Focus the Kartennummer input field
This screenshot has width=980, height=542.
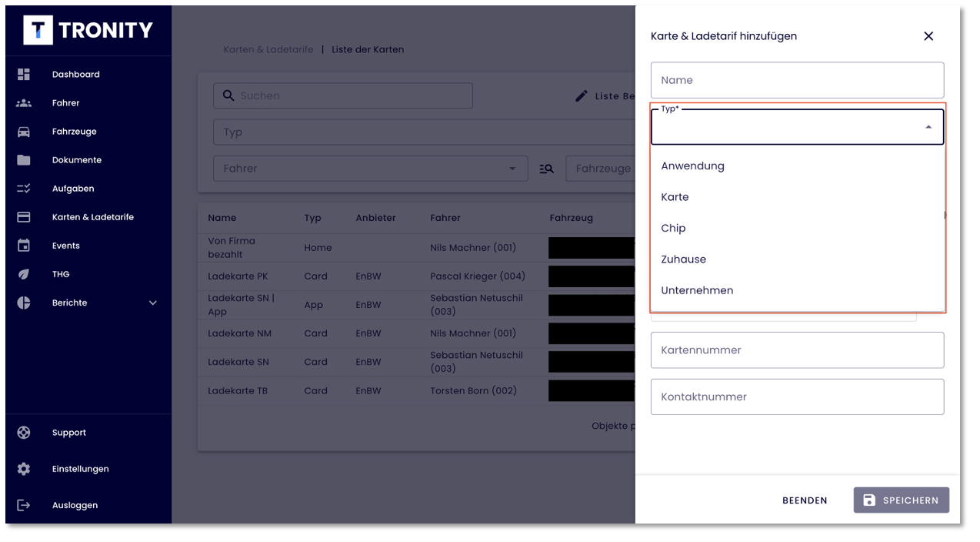pos(797,350)
